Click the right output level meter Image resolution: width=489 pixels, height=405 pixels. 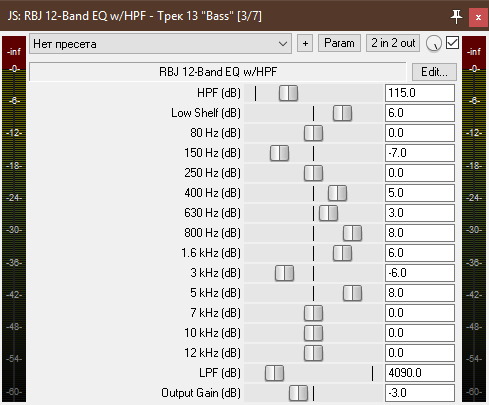[474, 219]
